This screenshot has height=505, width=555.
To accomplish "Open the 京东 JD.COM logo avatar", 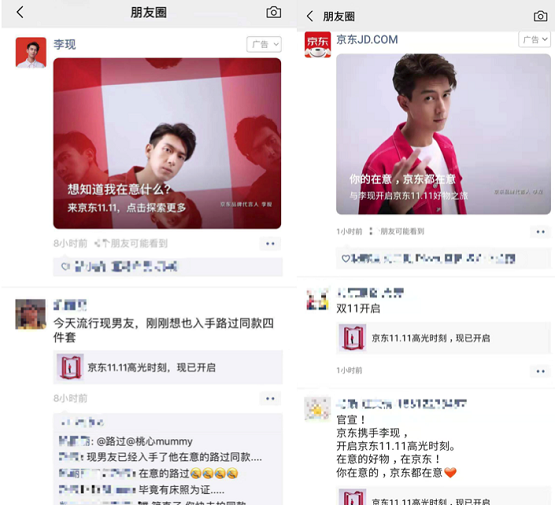I will 318,45.
